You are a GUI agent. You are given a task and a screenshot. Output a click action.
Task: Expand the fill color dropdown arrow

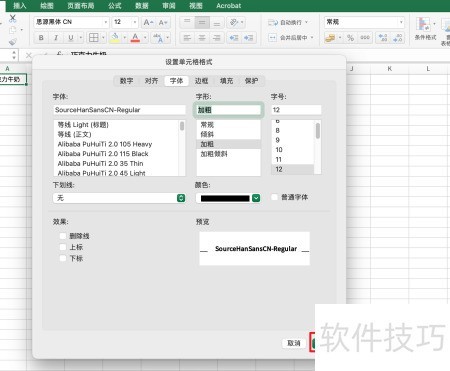point(124,38)
